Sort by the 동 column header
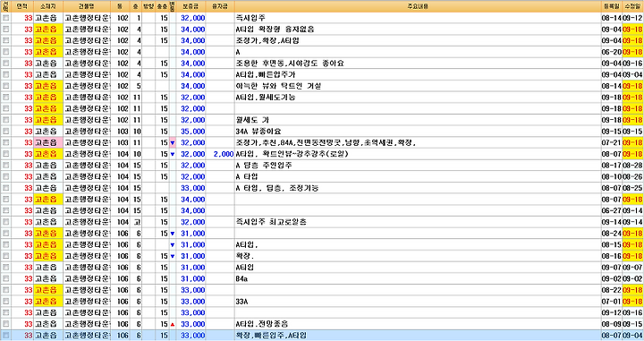This screenshot has width=644, height=341. click(121, 6)
